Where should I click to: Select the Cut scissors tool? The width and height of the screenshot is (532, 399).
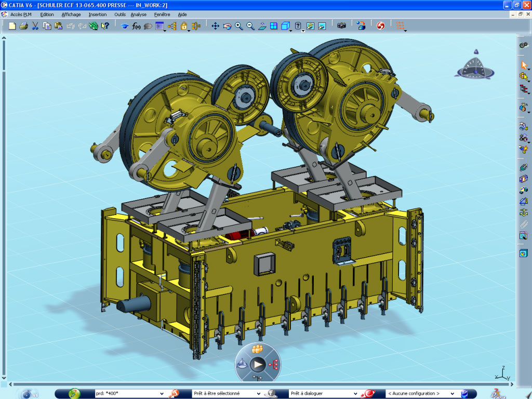(x=35, y=25)
